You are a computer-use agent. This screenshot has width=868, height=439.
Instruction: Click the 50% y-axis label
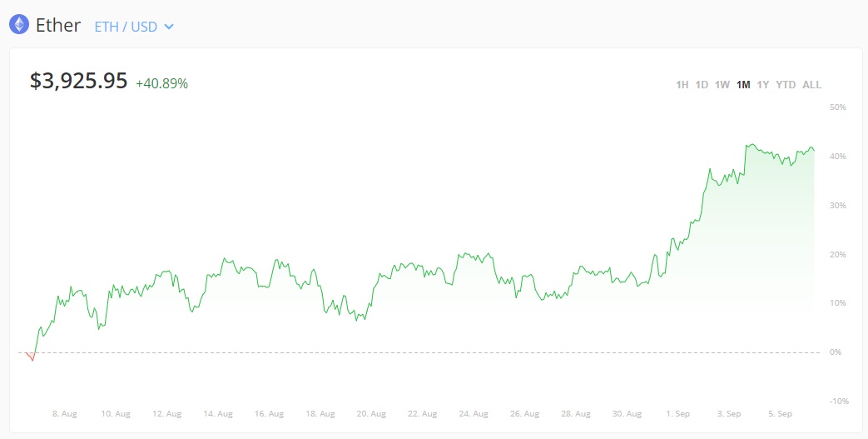pyautogui.click(x=837, y=107)
